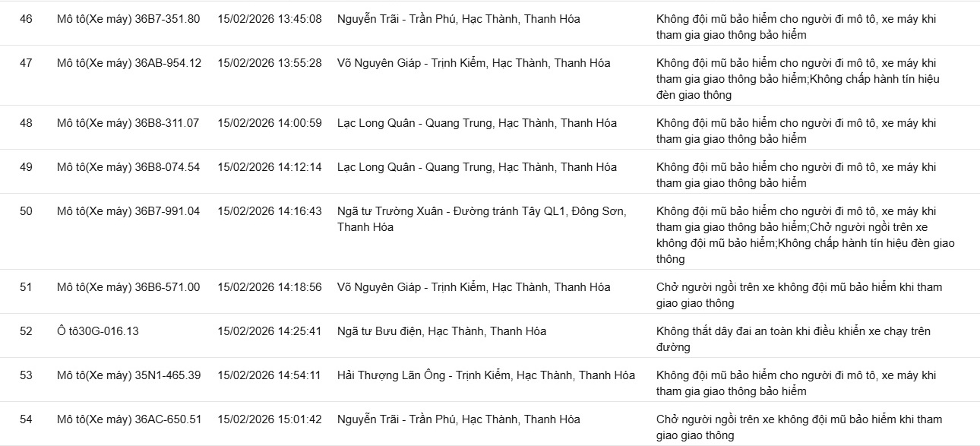Select plate 36B7-991.04 cell
The width and height of the screenshot is (980, 446).
(128, 211)
